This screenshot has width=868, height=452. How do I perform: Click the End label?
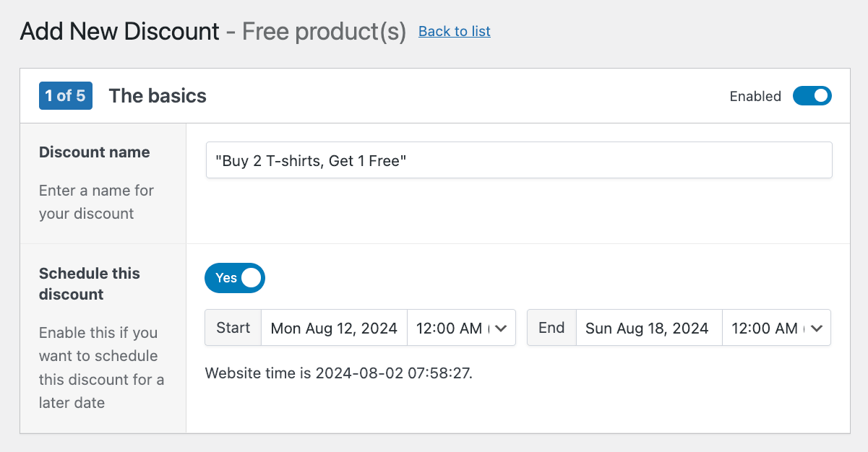point(551,328)
